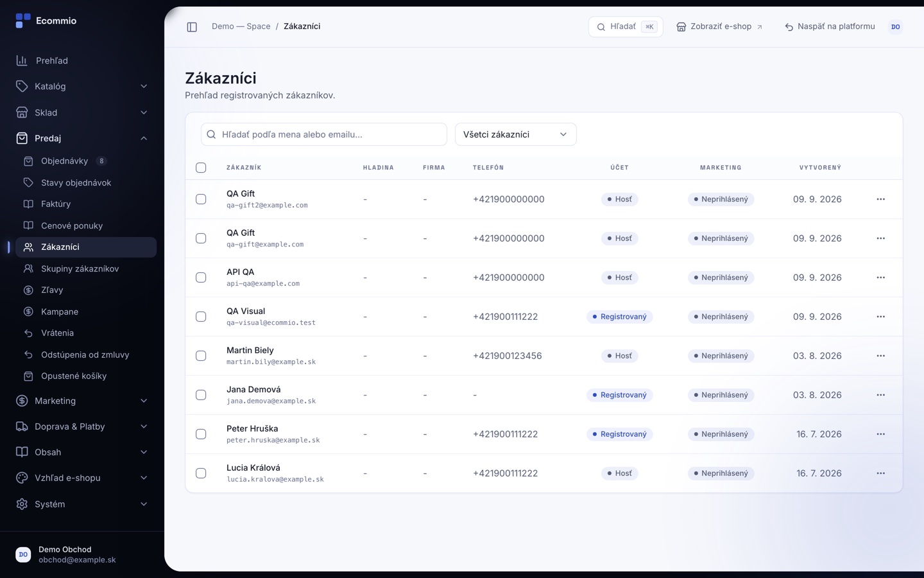Open row actions for Martin Biely
The height and width of the screenshot is (578, 924).
pos(880,356)
